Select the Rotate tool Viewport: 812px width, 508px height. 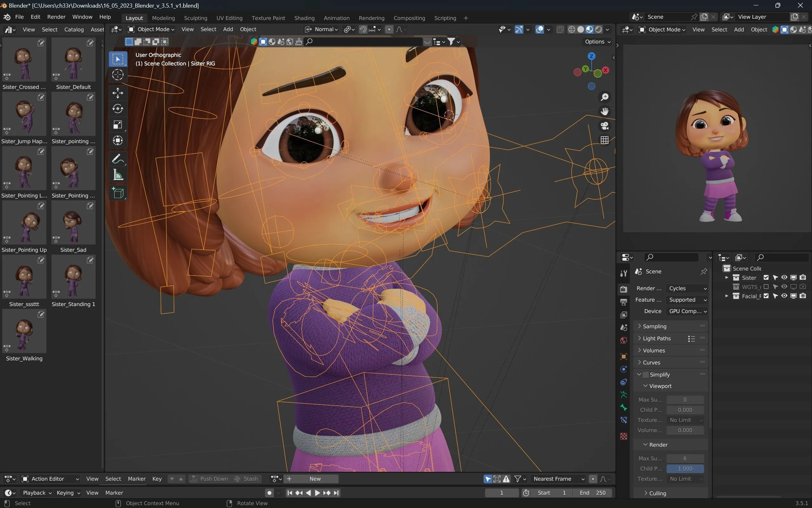click(x=117, y=109)
